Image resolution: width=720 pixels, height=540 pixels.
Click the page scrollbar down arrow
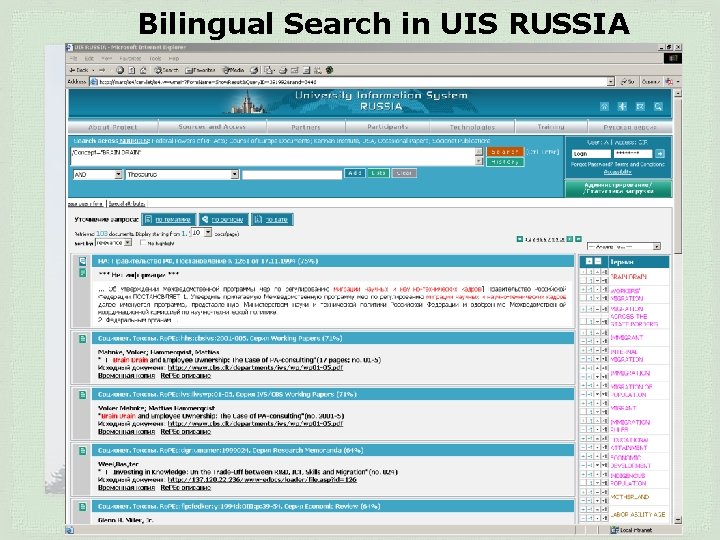pos(678,520)
